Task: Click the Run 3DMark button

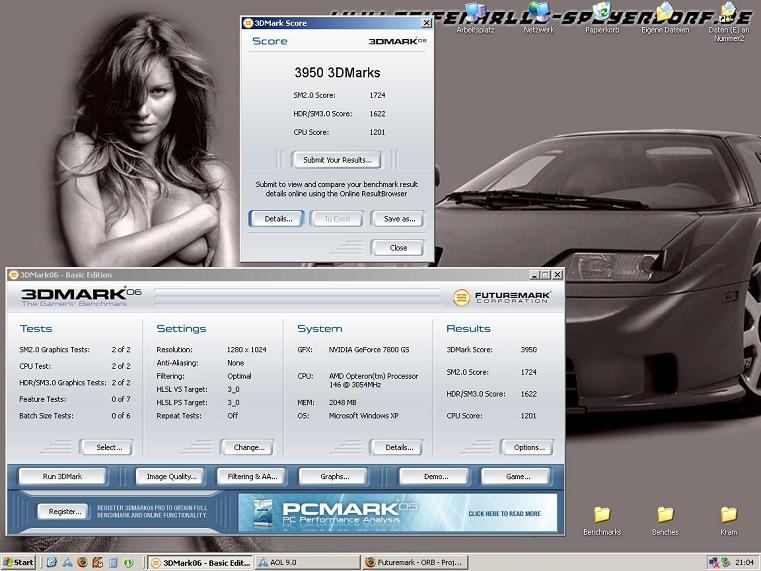Action: (62, 476)
